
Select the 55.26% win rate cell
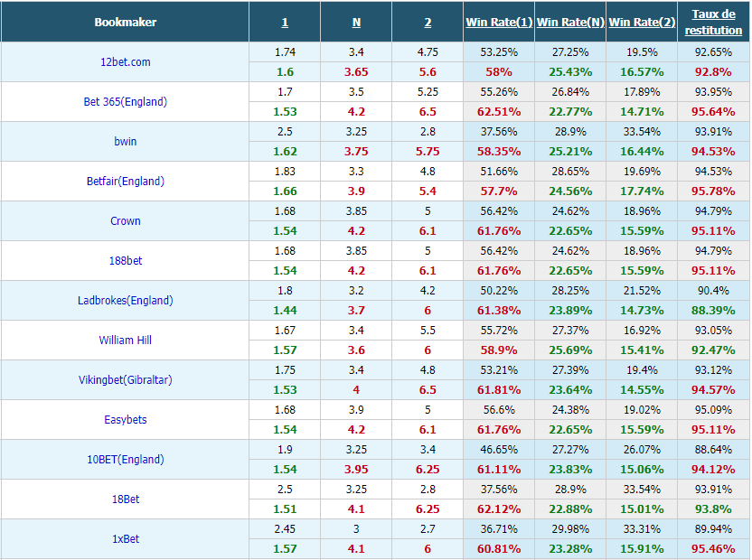[x=499, y=92]
